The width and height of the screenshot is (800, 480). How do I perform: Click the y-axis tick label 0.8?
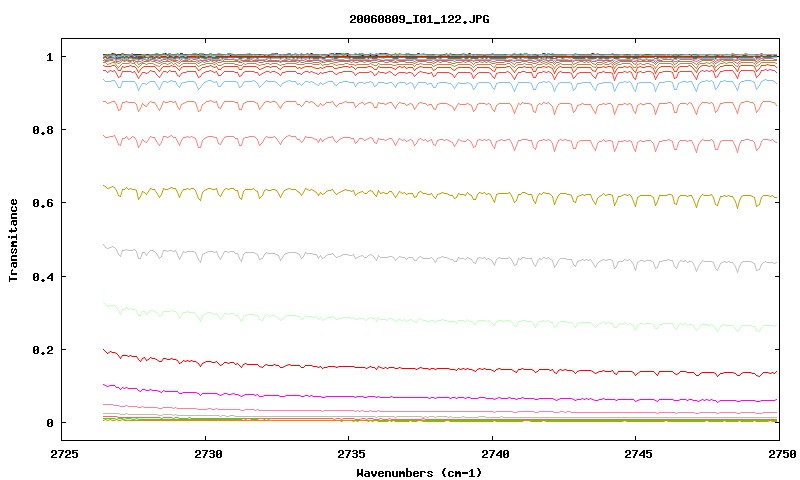tap(43, 130)
